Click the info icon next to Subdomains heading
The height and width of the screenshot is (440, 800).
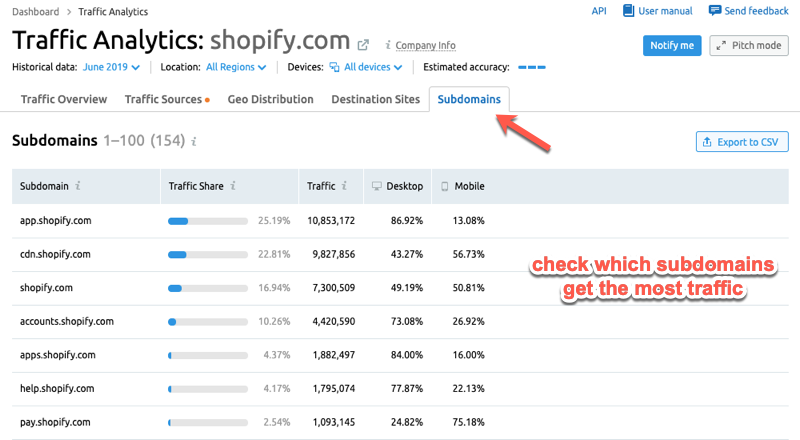[195, 142]
